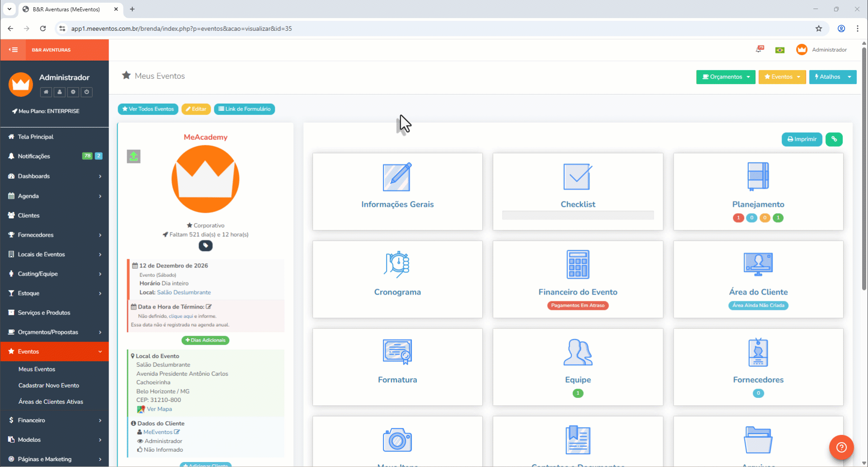Click the settings gear icon under Administrador
Image resolution: width=868 pixels, height=467 pixels.
point(73,92)
